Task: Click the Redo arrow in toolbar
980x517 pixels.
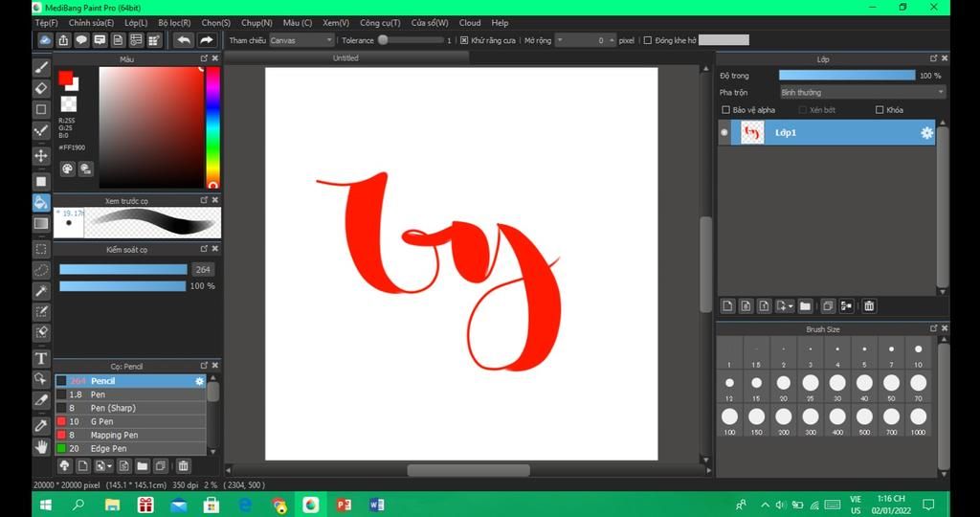Action: click(206, 40)
